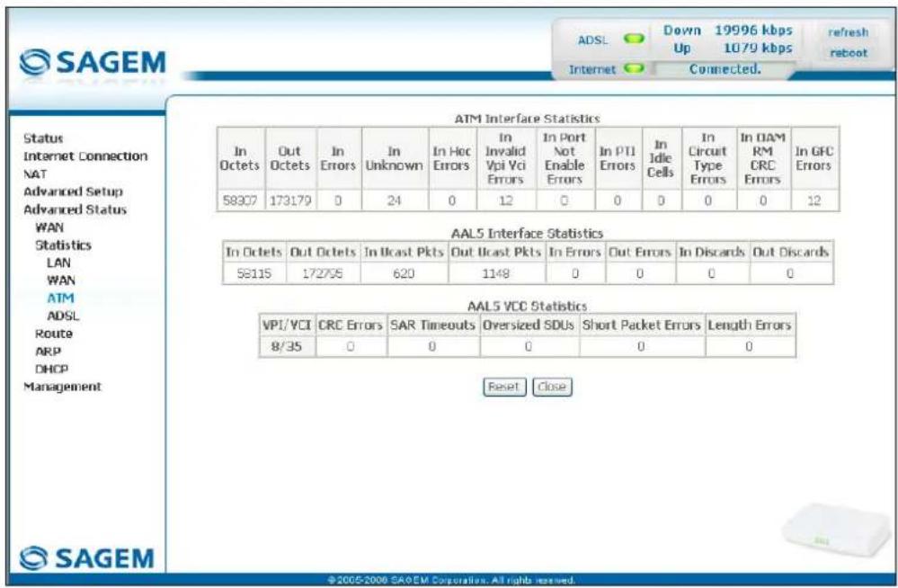
Task: Click AAL5 Out Octets value 172795
Action: pyautogui.click(x=323, y=274)
